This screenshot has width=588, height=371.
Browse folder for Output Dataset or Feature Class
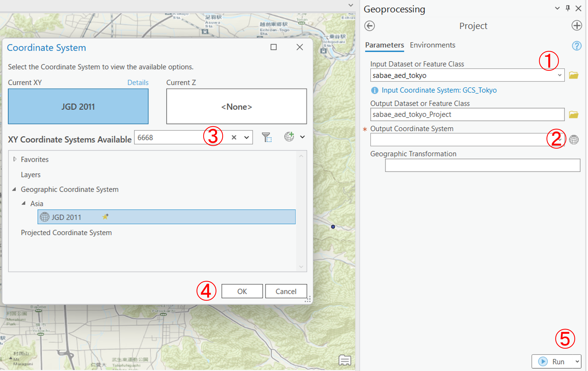pos(574,114)
